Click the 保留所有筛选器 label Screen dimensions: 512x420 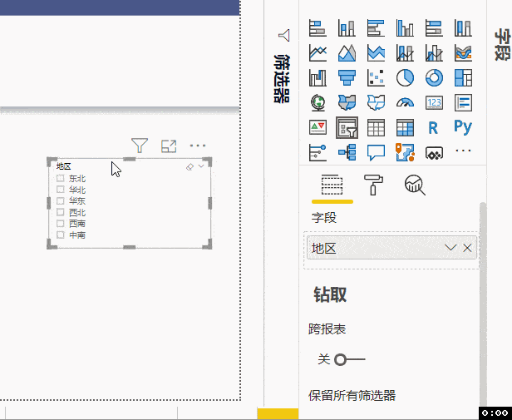click(x=352, y=396)
